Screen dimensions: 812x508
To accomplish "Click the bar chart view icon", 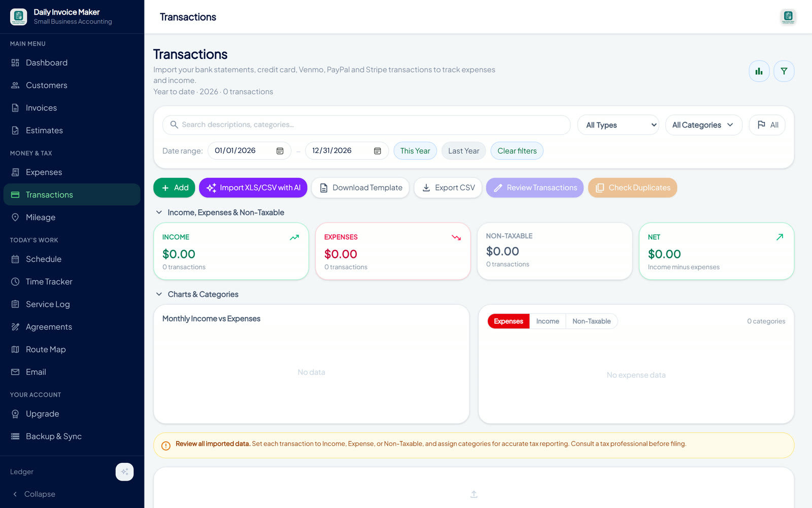I will (x=759, y=71).
